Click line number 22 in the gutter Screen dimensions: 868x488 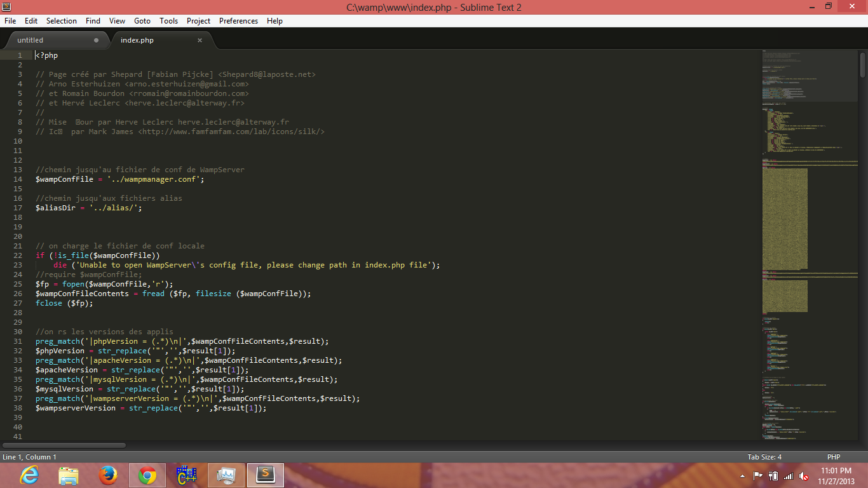coord(18,255)
